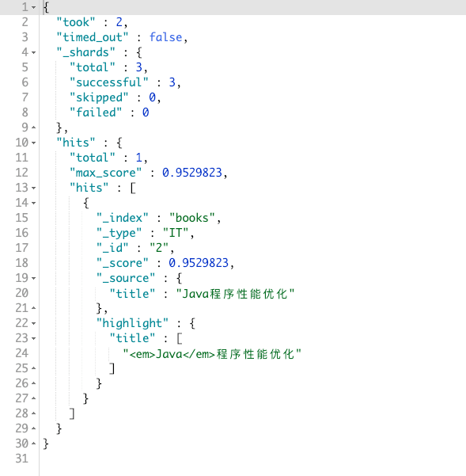Screen dimensions: 466x476
Task: Click the "successful" key
Action: click(x=109, y=82)
